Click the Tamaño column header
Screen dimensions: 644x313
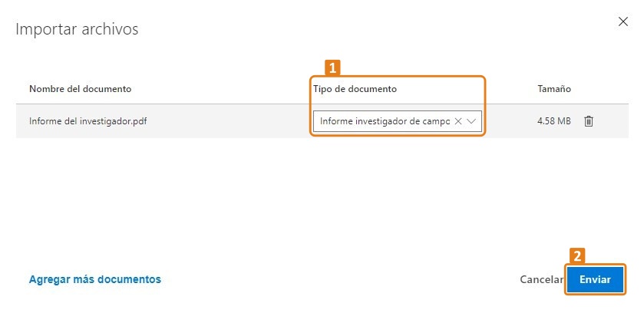(554, 89)
